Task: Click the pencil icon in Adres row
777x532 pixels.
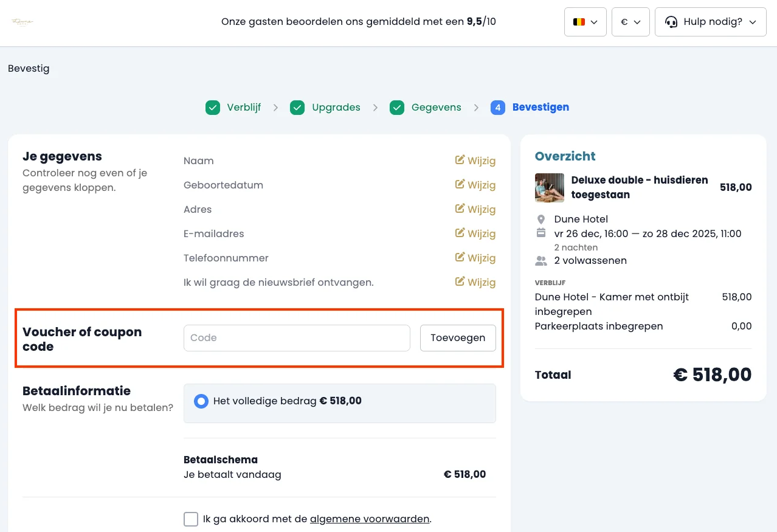Action: [460, 209]
